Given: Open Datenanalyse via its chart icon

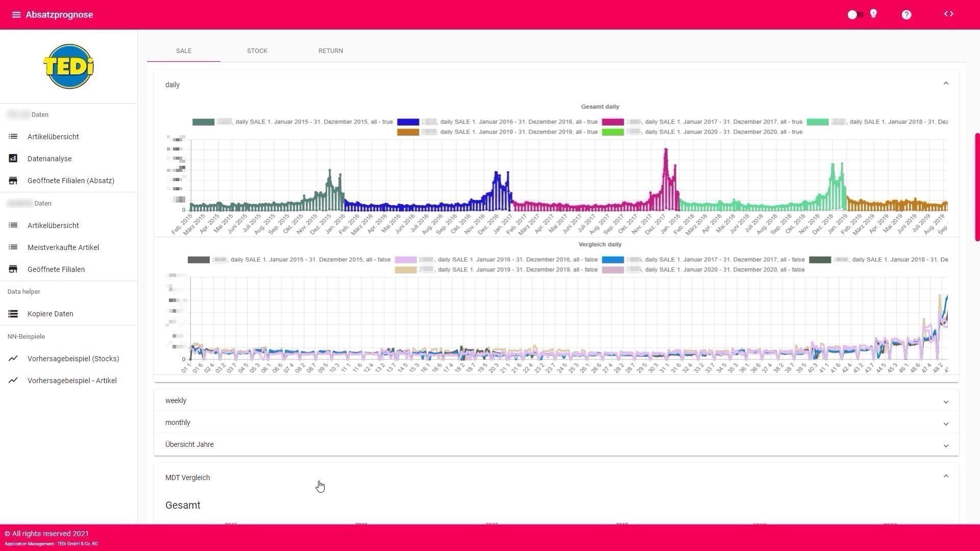Looking at the screenshot, I should [13, 159].
